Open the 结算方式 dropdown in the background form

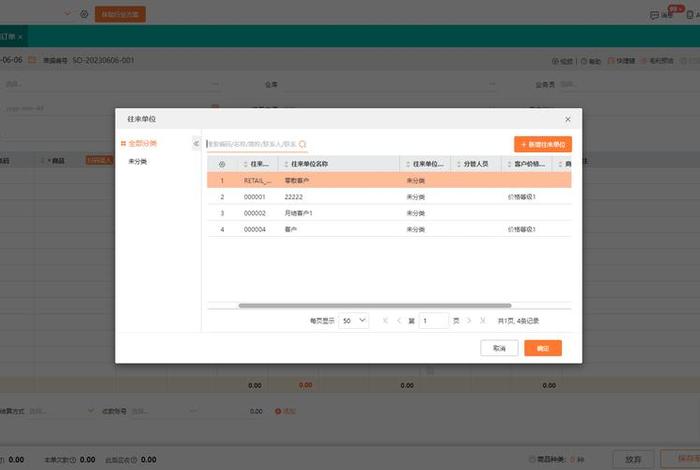[60, 411]
